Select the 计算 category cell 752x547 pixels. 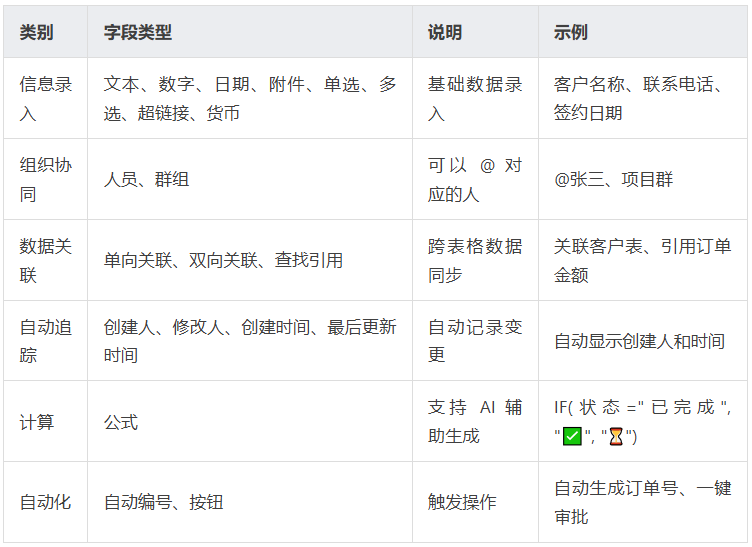(x=46, y=421)
